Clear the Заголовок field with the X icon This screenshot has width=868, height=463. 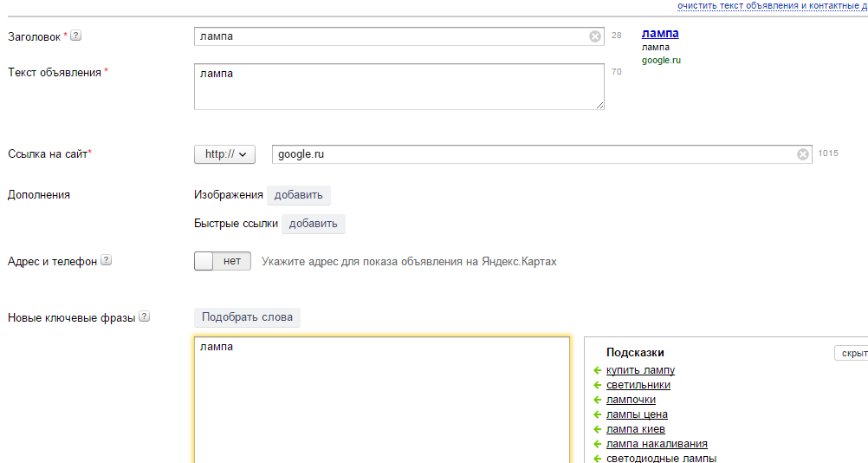[x=594, y=36]
